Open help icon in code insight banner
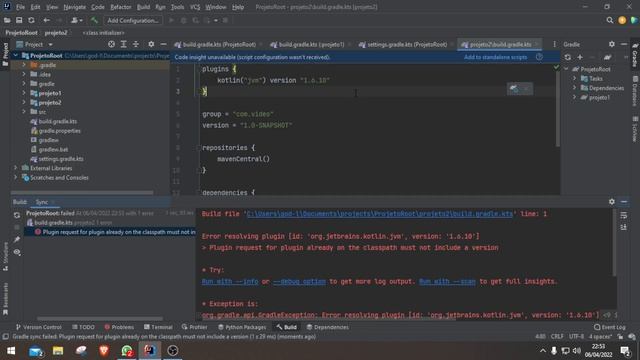Viewport: 640px width, 360px height. [x=539, y=57]
